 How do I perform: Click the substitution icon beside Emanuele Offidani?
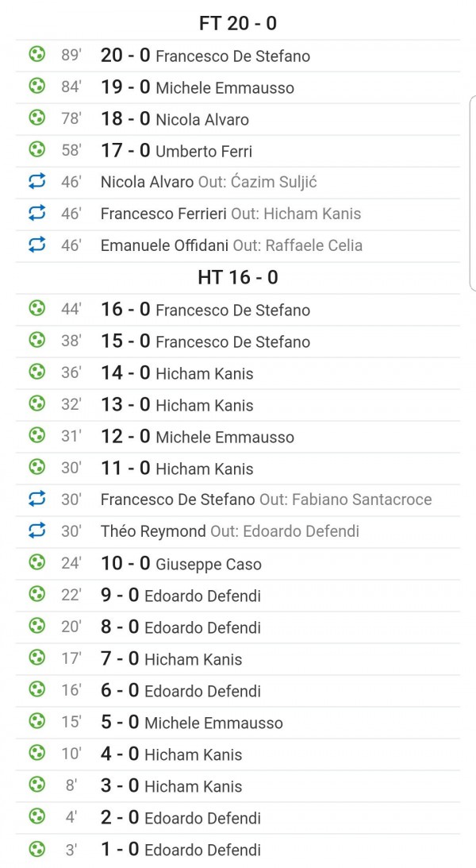(x=36, y=245)
